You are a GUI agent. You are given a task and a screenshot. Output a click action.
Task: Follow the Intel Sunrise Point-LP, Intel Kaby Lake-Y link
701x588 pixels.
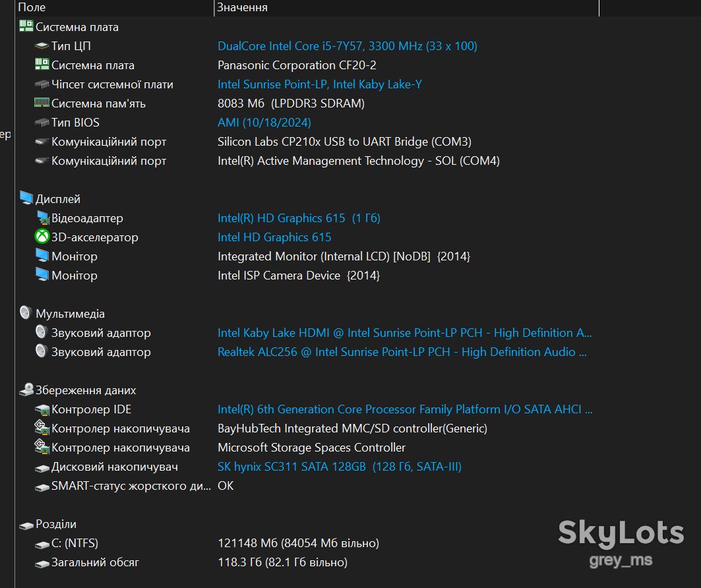(x=320, y=84)
